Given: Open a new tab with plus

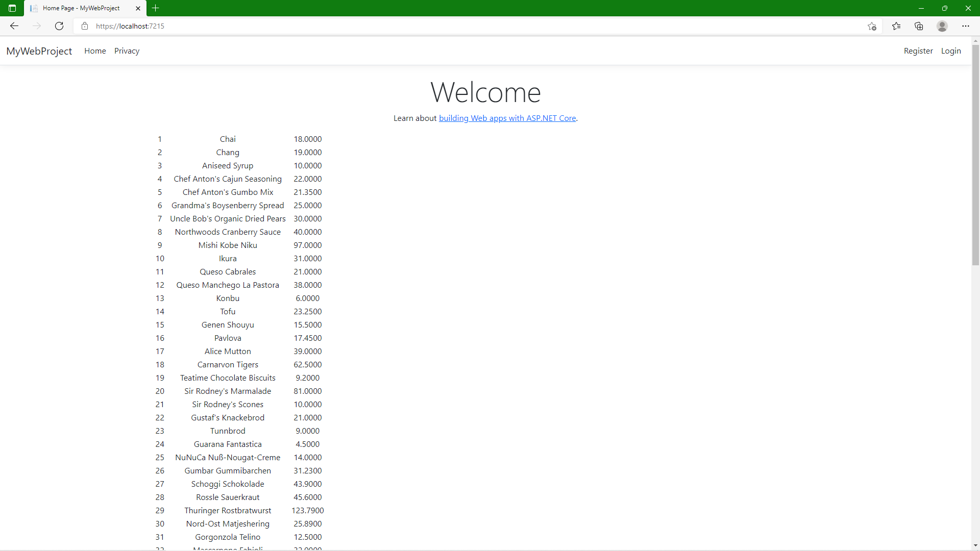Looking at the screenshot, I should click(x=156, y=8).
